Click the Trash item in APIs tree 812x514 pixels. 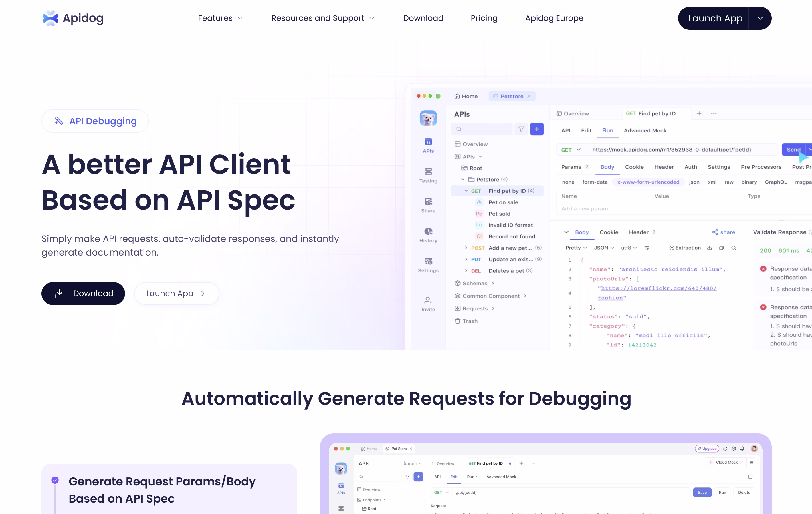pyautogui.click(x=470, y=321)
